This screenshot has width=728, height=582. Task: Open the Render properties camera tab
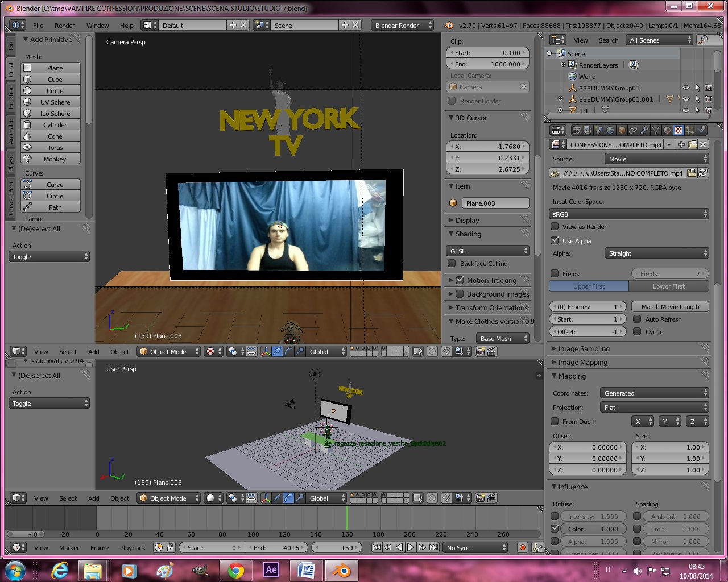(x=577, y=130)
